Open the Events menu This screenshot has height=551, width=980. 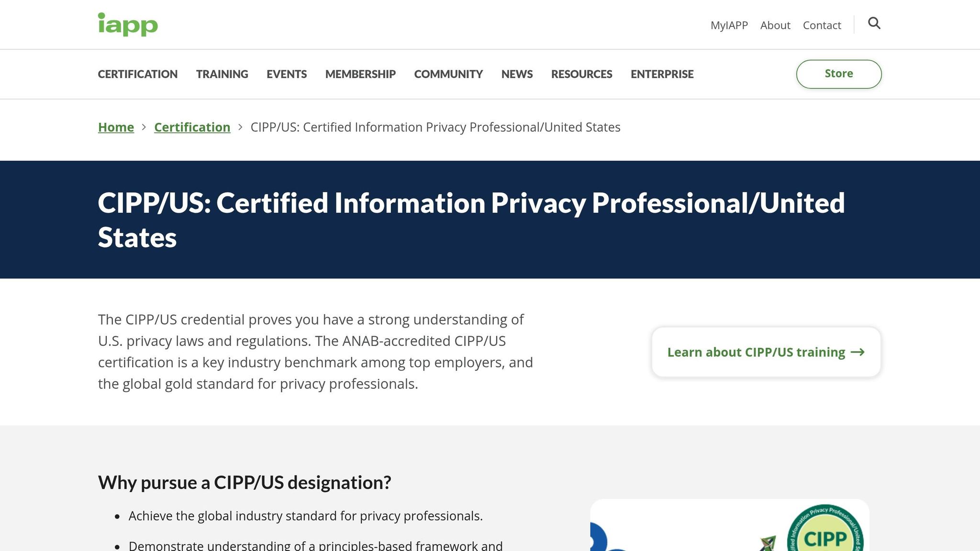click(287, 74)
